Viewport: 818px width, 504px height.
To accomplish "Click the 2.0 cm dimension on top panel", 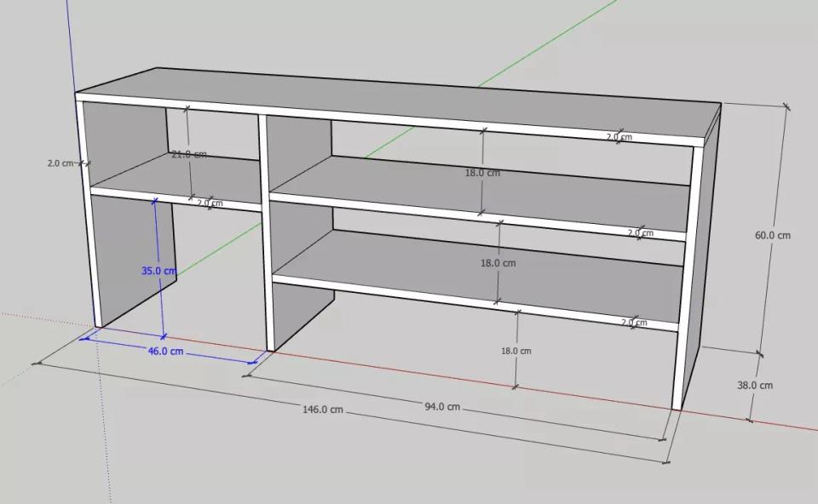I will pos(619,136).
